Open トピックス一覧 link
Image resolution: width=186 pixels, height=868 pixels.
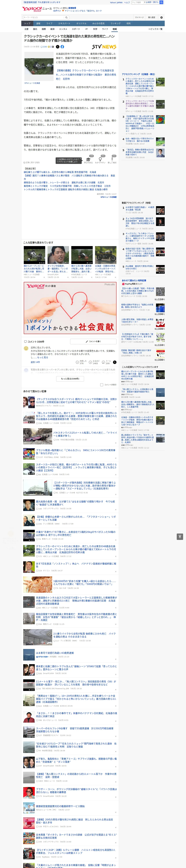pyautogui.click(x=155, y=29)
